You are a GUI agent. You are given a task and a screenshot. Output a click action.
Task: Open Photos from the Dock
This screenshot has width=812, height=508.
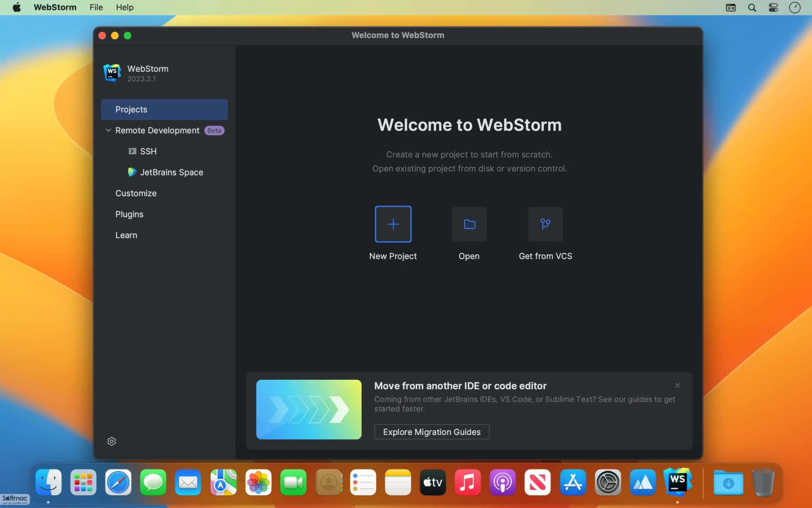[258, 482]
